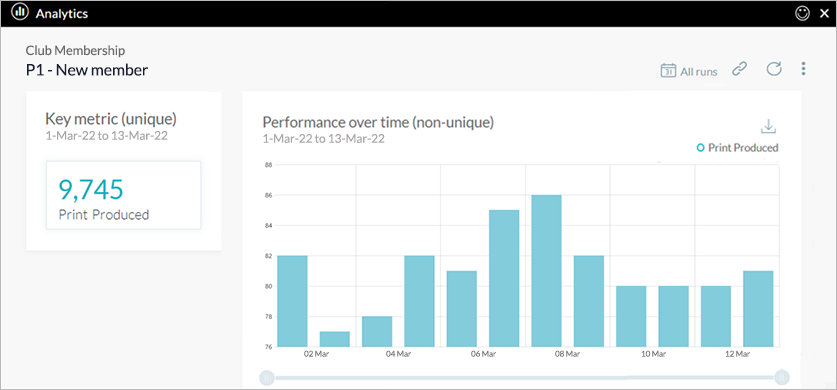Open the three-dot more options menu
837x390 pixels.
[803, 69]
